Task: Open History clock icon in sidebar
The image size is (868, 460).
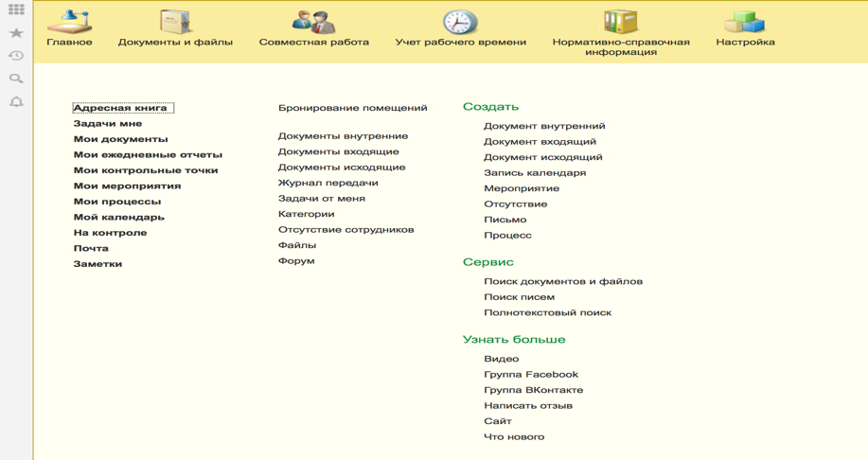Action: 16,55
